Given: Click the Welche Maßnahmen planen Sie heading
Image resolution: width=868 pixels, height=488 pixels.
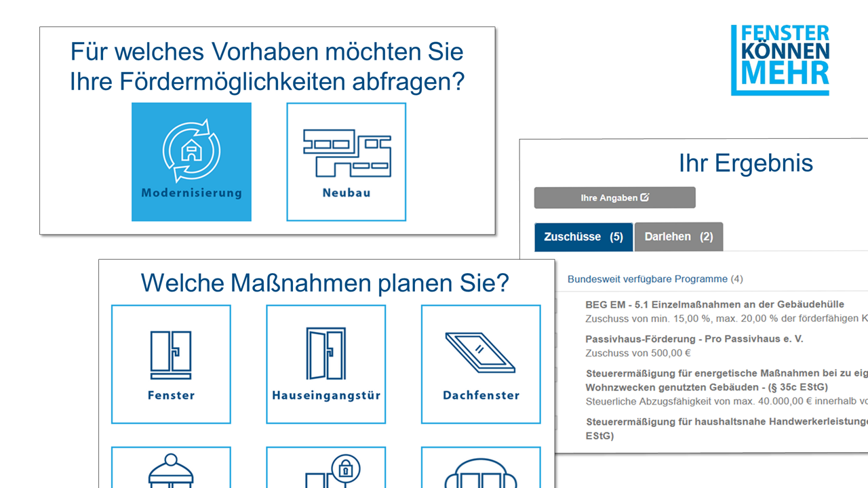Looking at the screenshot, I should (x=325, y=283).
